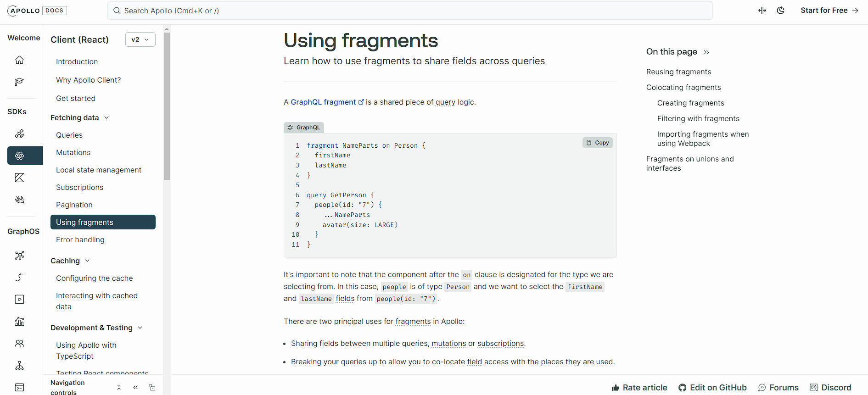Open Configuring the cache page
Viewport: 868px width, 395px height.
[95, 278]
